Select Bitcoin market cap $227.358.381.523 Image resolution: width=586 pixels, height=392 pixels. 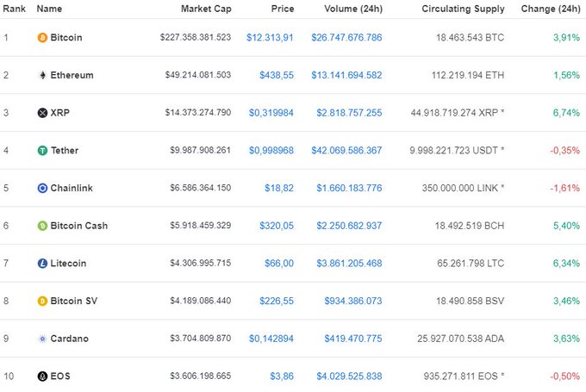(x=196, y=37)
